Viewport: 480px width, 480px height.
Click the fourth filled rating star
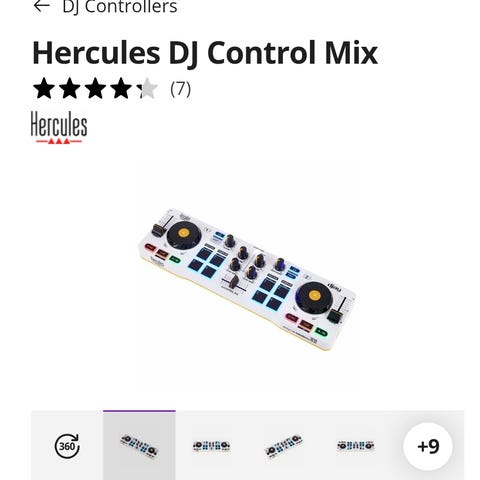[x=121, y=88]
